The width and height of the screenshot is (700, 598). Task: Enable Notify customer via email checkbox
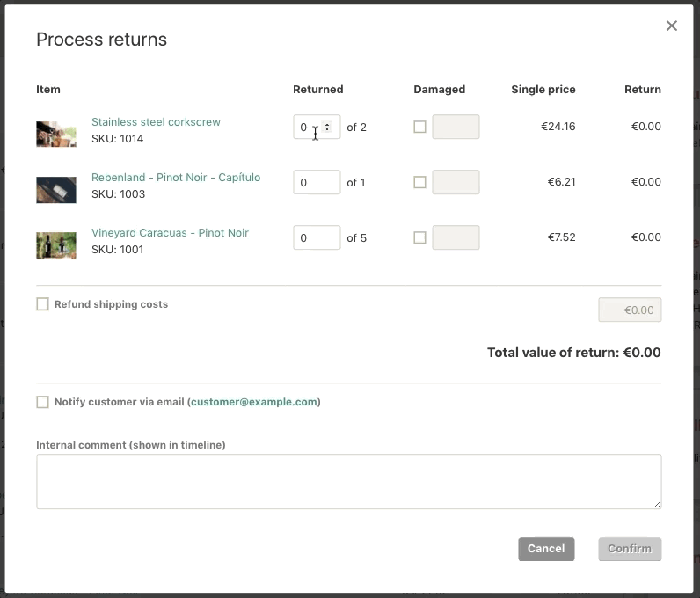pos(42,402)
